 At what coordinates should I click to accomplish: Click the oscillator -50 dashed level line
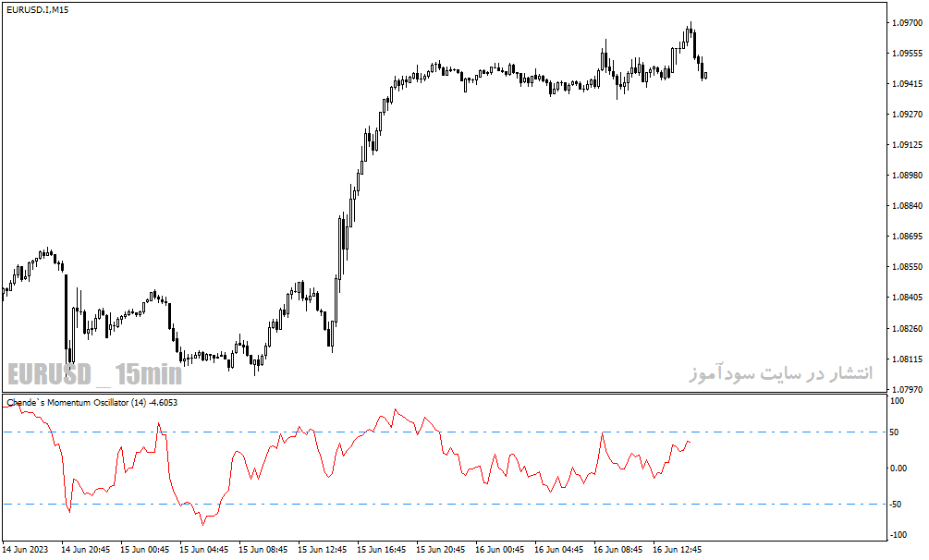click(x=445, y=505)
